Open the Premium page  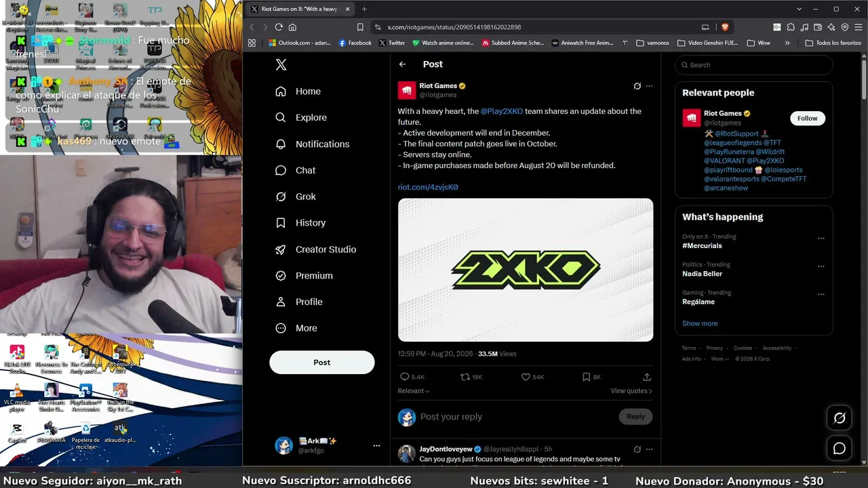coord(304,276)
